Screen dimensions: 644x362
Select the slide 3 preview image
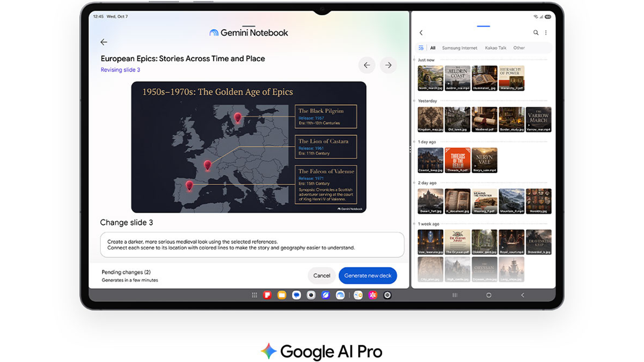(x=249, y=147)
